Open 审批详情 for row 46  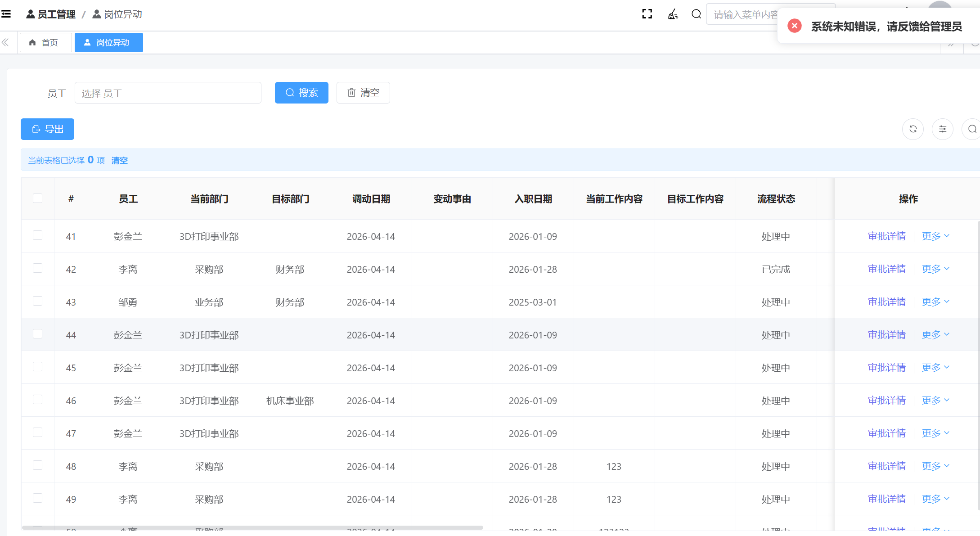pyautogui.click(x=887, y=401)
